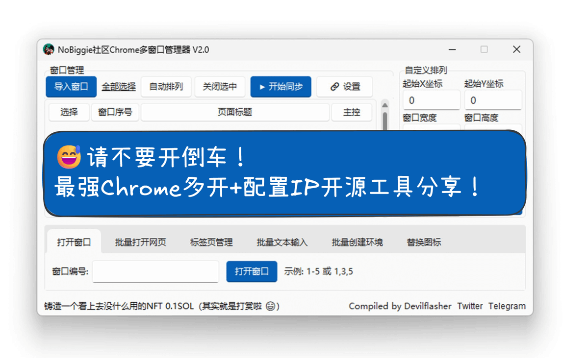Open the 批量创建环境 tab

357,242
